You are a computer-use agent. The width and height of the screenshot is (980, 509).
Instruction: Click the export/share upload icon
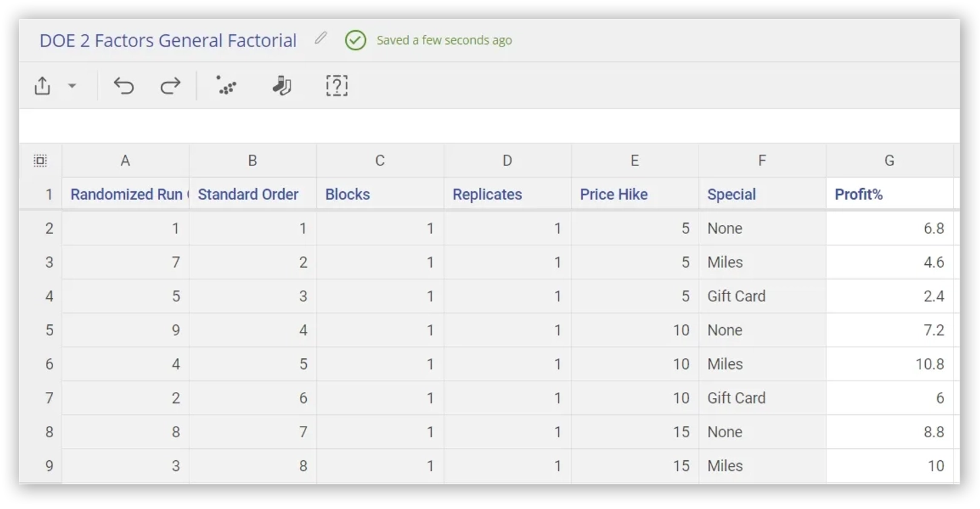tap(42, 86)
